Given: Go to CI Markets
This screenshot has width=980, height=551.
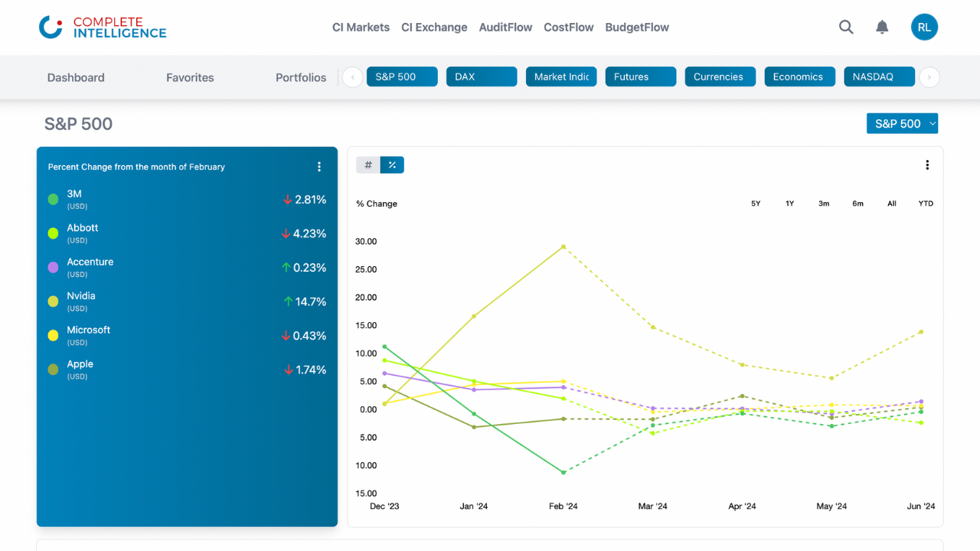Looking at the screenshot, I should [x=361, y=28].
